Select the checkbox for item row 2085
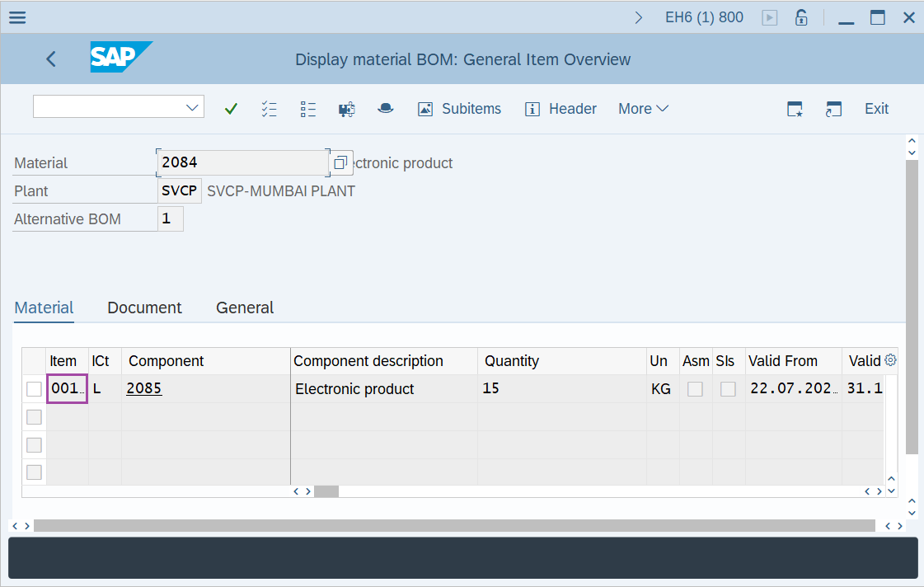Viewport: 924px width, 587px height. click(34, 389)
